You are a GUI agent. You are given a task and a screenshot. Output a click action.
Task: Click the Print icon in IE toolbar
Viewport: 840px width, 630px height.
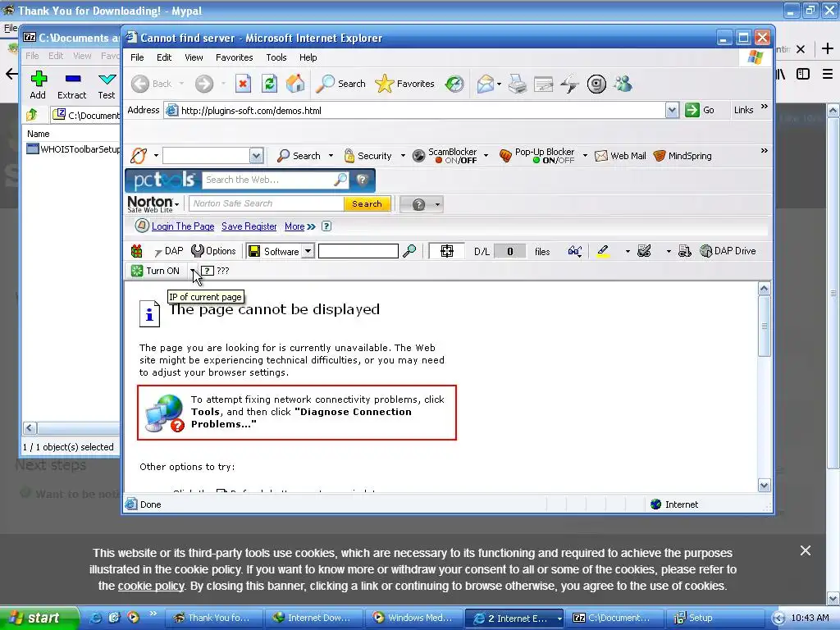518,84
